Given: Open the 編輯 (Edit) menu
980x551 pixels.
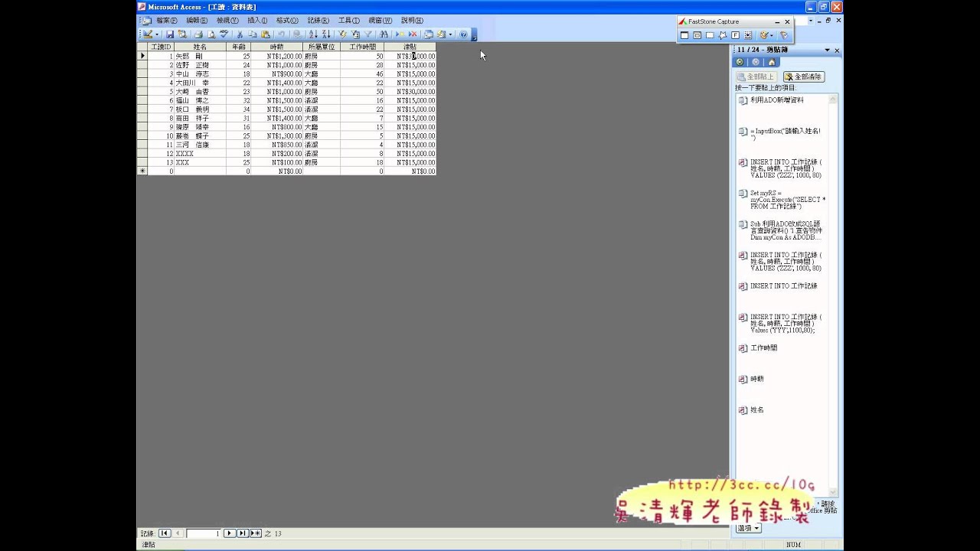Looking at the screenshot, I should point(197,21).
